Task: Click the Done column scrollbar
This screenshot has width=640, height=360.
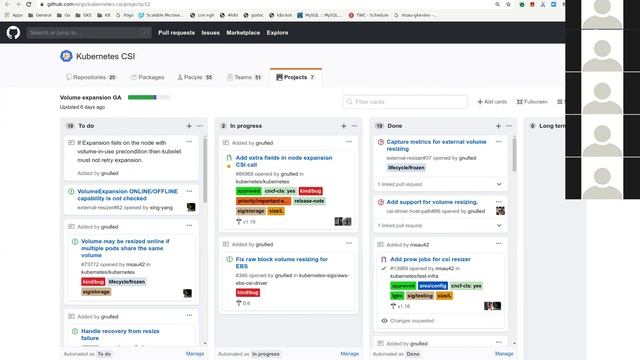Action: click(514, 154)
